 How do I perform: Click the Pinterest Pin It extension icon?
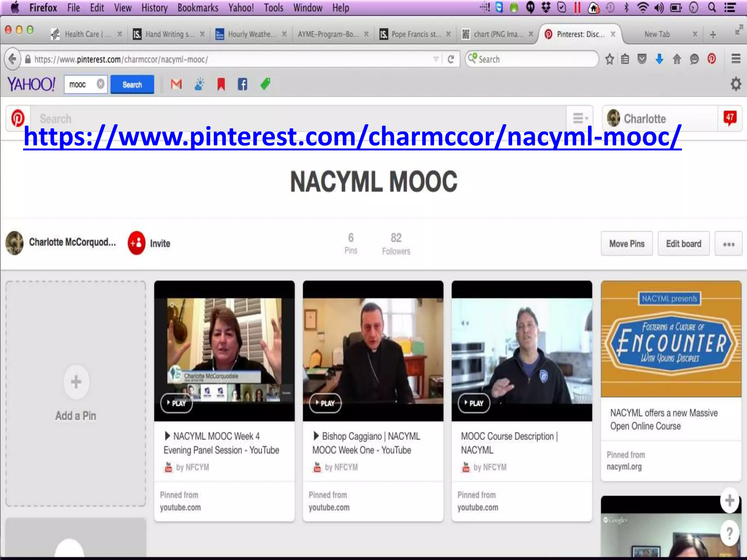pos(712,59)
